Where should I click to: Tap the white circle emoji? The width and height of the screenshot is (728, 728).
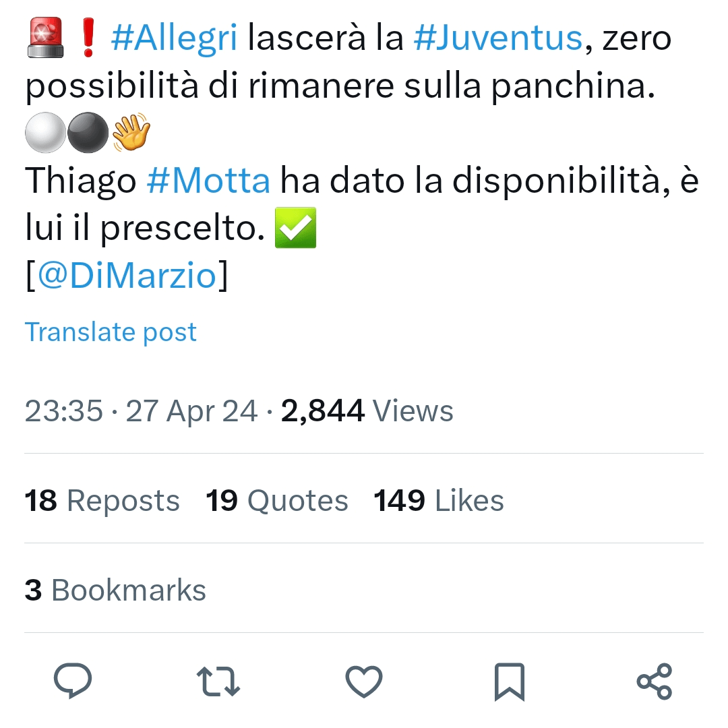(x=46, y=132)
